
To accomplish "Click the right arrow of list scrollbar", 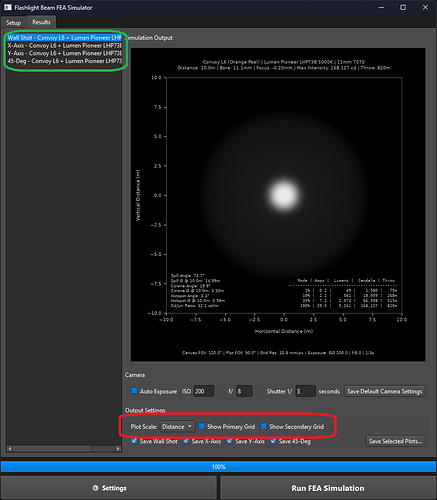I will 118,449.
